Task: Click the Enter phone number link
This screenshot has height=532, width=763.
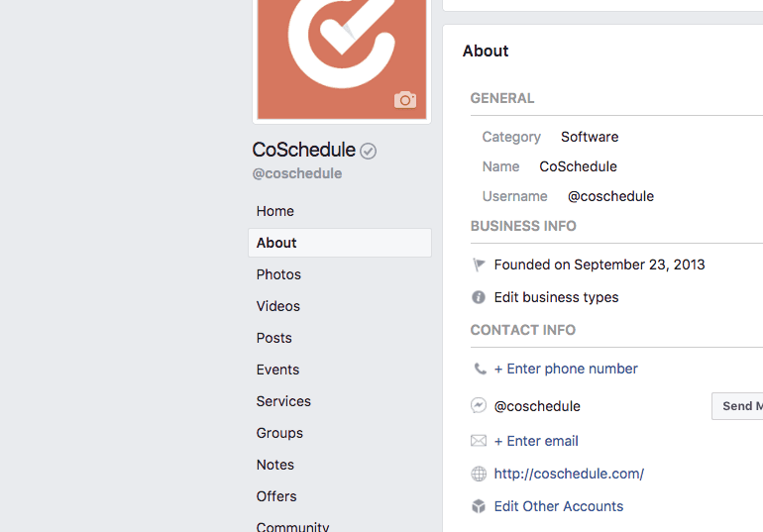Action: coord(566,369)
